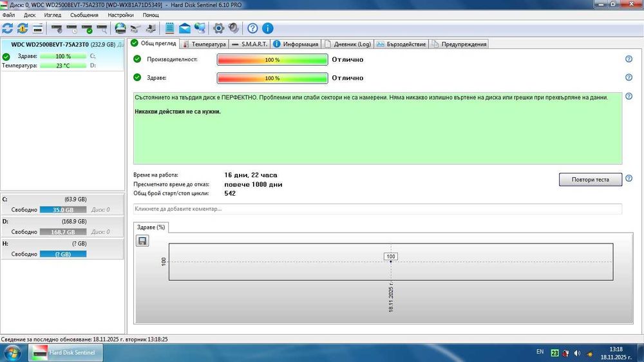Click the globe with computer network icon
The image size is (644, 362).
pyautogui.click(x=200, y=28)
